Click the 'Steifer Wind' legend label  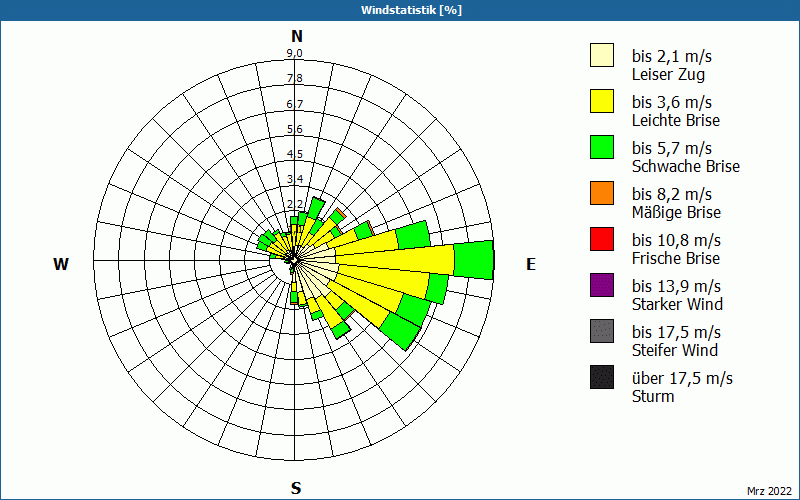[674, 350]
